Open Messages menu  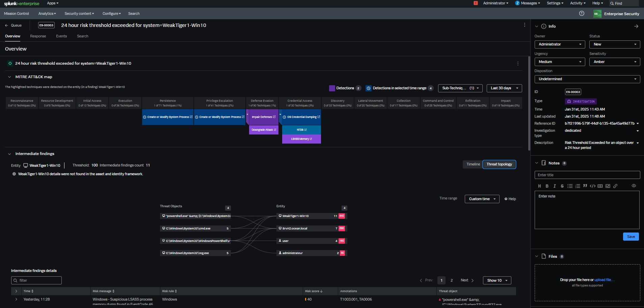point(528,3)
